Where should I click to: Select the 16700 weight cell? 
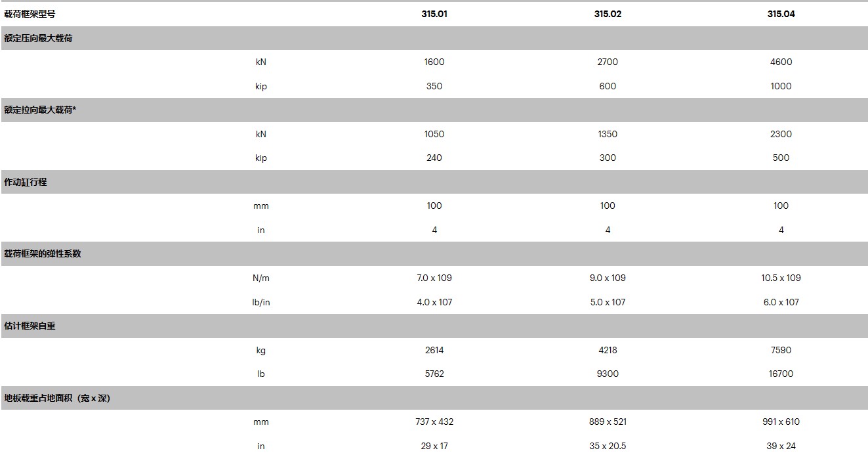(781, 374)
